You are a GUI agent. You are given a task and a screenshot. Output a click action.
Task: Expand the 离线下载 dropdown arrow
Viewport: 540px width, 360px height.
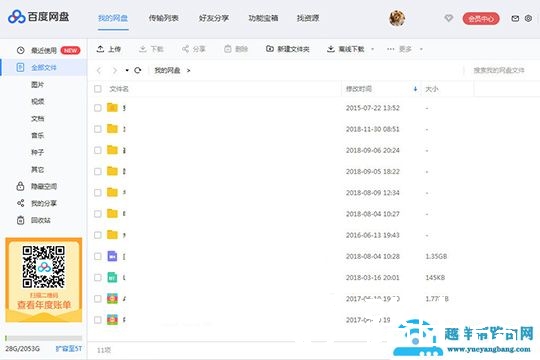tap(373, 49)
